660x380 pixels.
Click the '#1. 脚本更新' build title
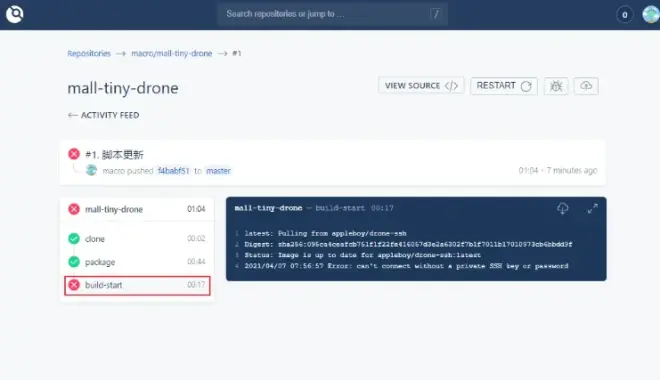point(114,154)
